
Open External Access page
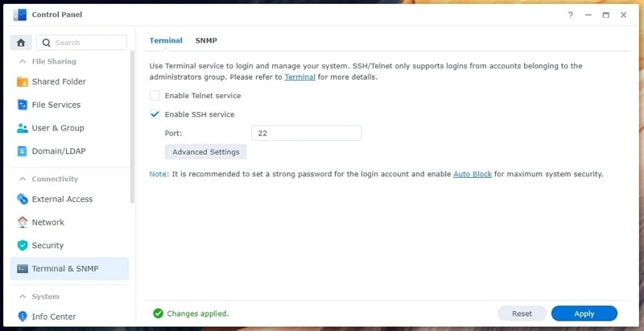pos(69,199)
